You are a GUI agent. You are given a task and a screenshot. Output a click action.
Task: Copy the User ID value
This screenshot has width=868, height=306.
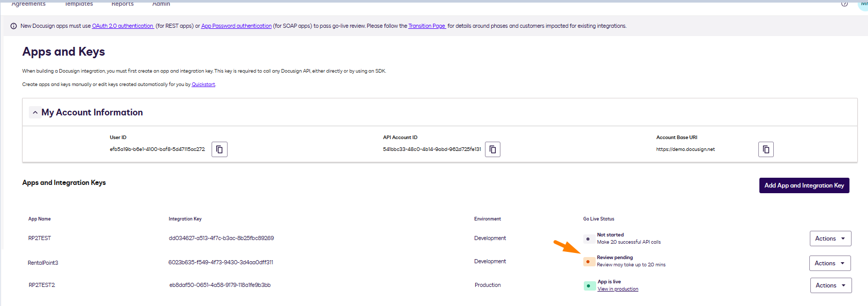click(x=219, y=149)
